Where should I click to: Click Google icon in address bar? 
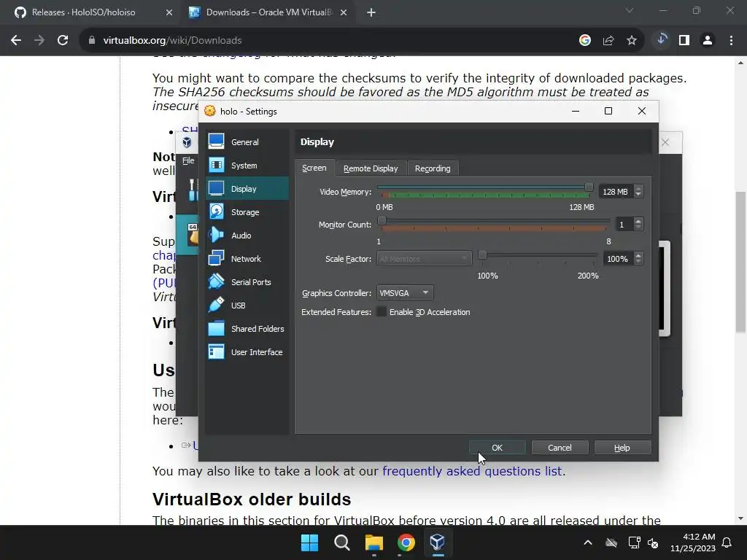(x=585, y=41)
